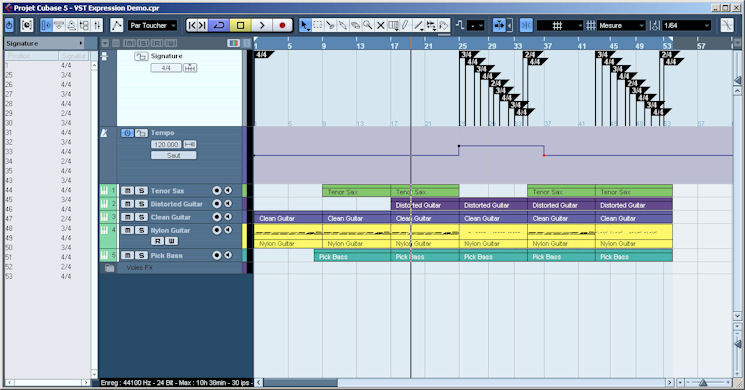
Task: Select signature list row 53
Action: click(48, 276)
